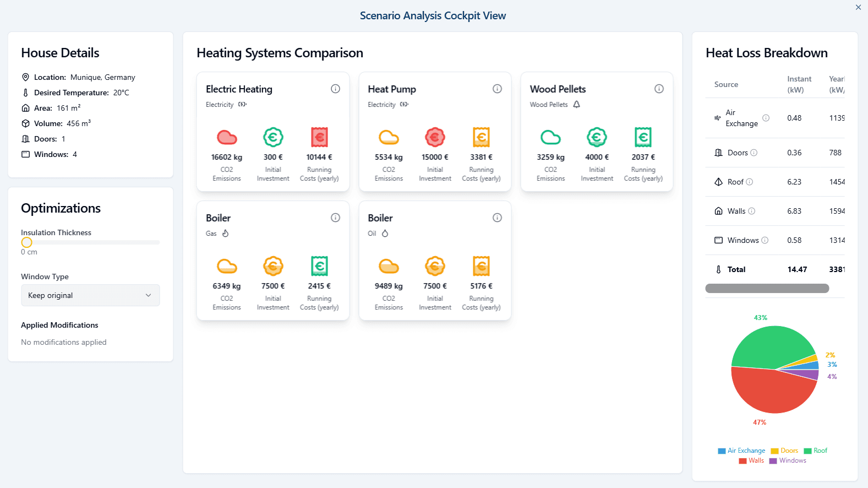Screen dimensions: 868x488
Task: Toggle Walls in chart legend
Action: [751, 460]
